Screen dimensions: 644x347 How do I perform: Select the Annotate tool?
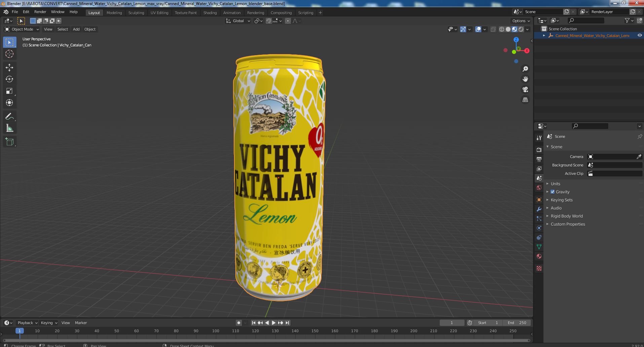coord(9,117)
